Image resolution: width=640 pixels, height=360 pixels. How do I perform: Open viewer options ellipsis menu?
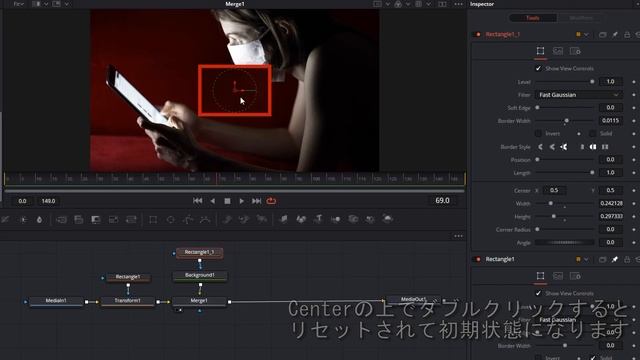458,4
